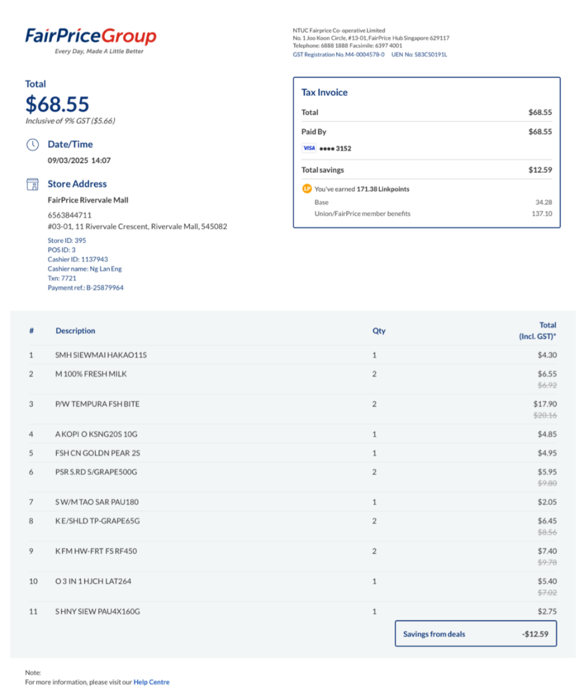The width and height of the screenshot is (588, 700).
Task: Click the earned 171.38 Linkpoints text
Action: (x=362, y=189)
